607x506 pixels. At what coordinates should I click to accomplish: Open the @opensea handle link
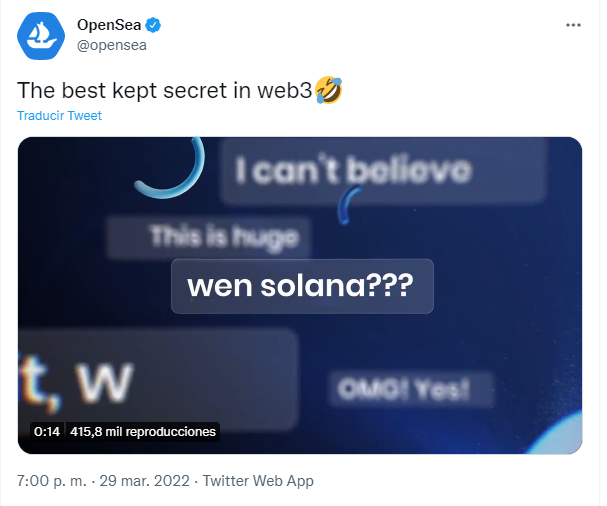112,45
